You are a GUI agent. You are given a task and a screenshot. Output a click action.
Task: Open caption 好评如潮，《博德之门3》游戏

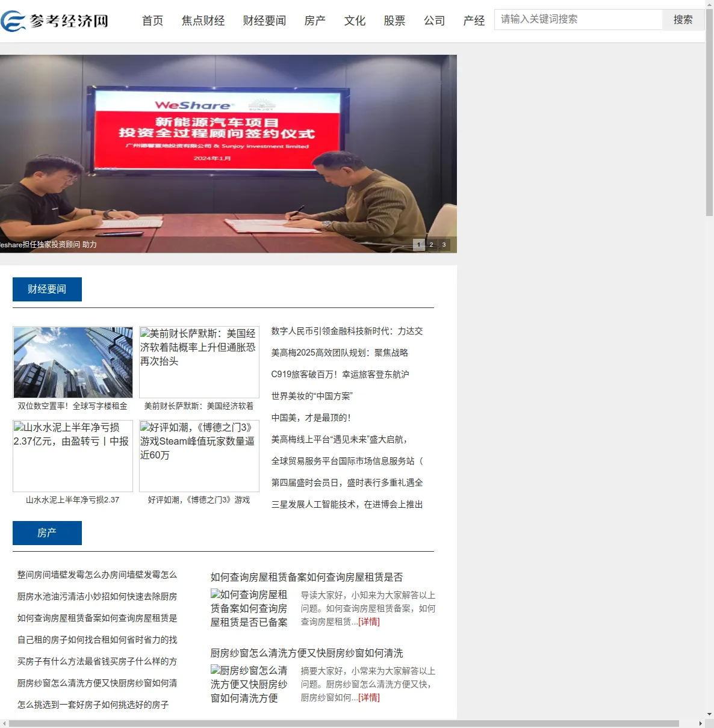(x=199, y=500)
